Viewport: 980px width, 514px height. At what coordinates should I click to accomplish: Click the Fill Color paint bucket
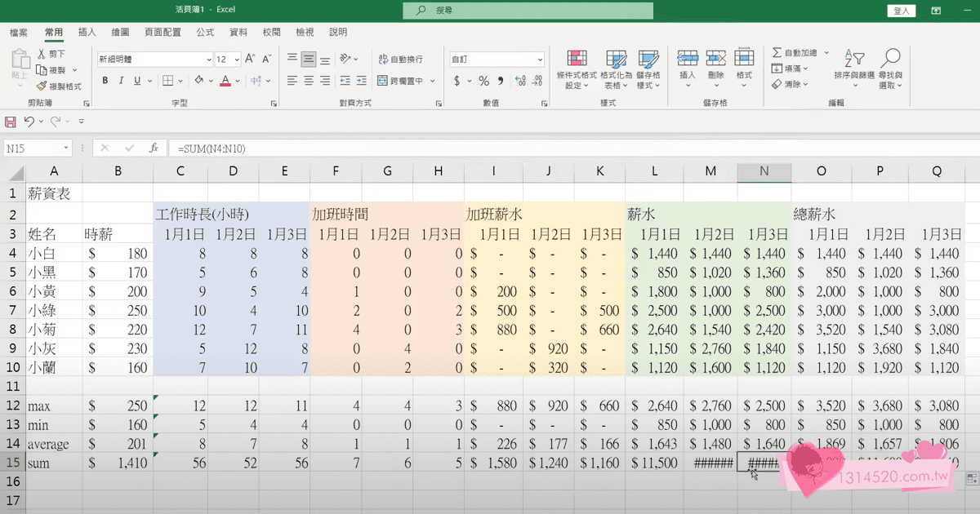198,81
